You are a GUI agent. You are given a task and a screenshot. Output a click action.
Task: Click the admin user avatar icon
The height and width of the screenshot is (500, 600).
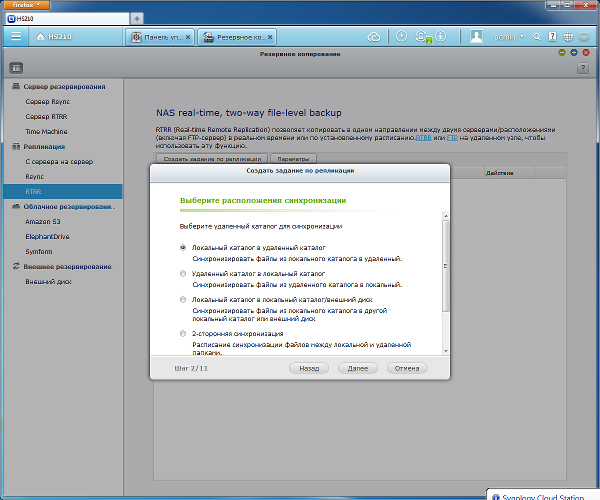coord(476,36)
